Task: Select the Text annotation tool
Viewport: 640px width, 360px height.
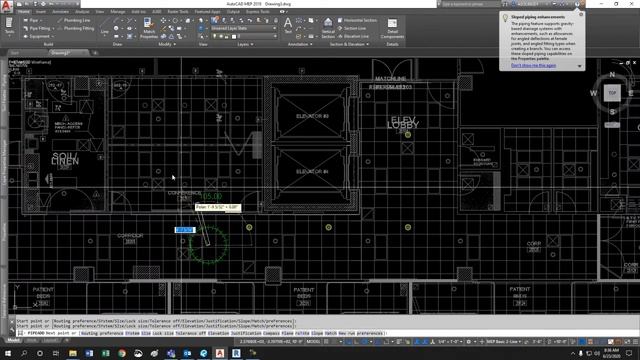Action: pyautogui.click(x=288, y=25)
